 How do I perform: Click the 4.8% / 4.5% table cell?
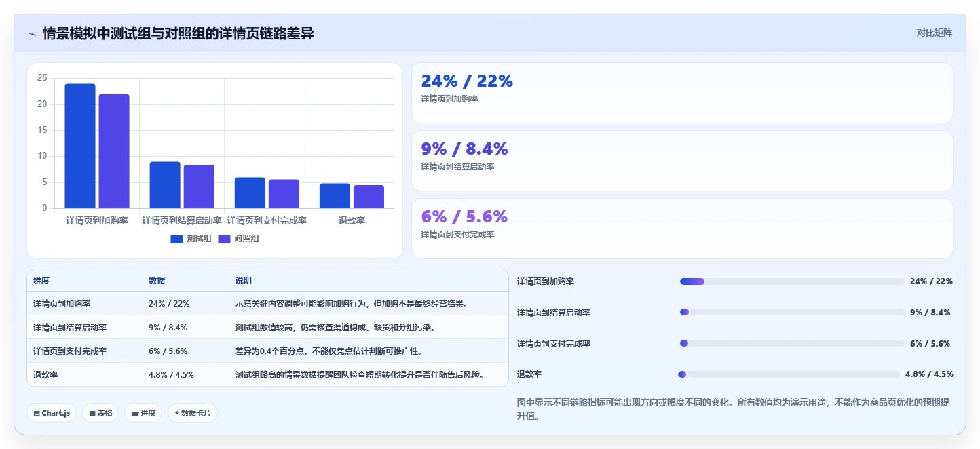tap(171, 374)
